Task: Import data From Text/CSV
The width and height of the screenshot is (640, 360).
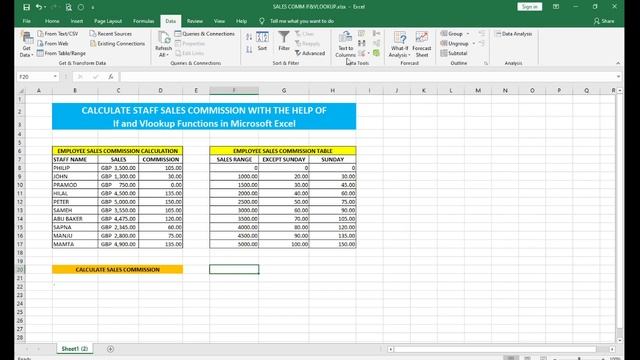Action: tap(58, 33)
